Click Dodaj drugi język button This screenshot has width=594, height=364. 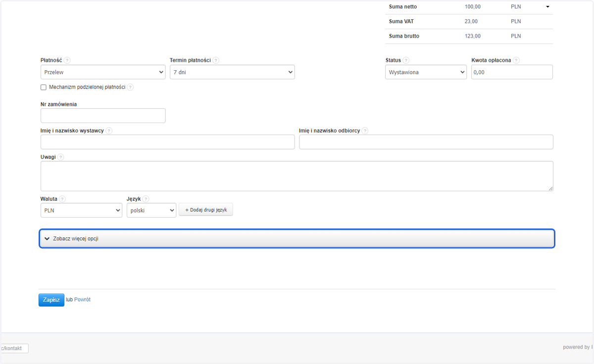click(206, 210)
